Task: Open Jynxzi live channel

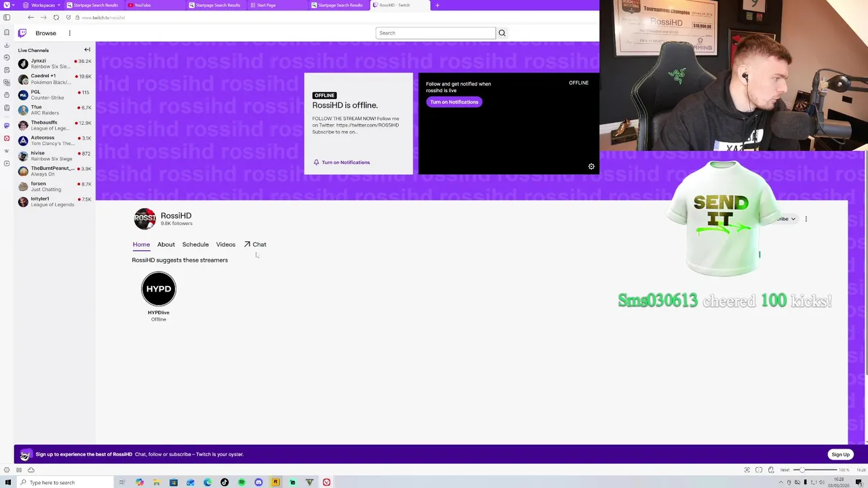Action: click(55, 63)
